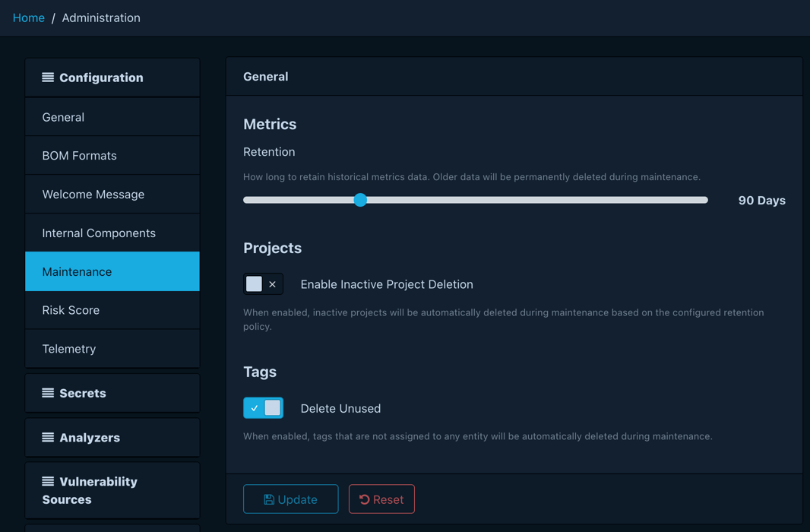Expand the Secrets section
This screenshot has height=532, width=810.
pyautogui.click(x=112, y=393)
